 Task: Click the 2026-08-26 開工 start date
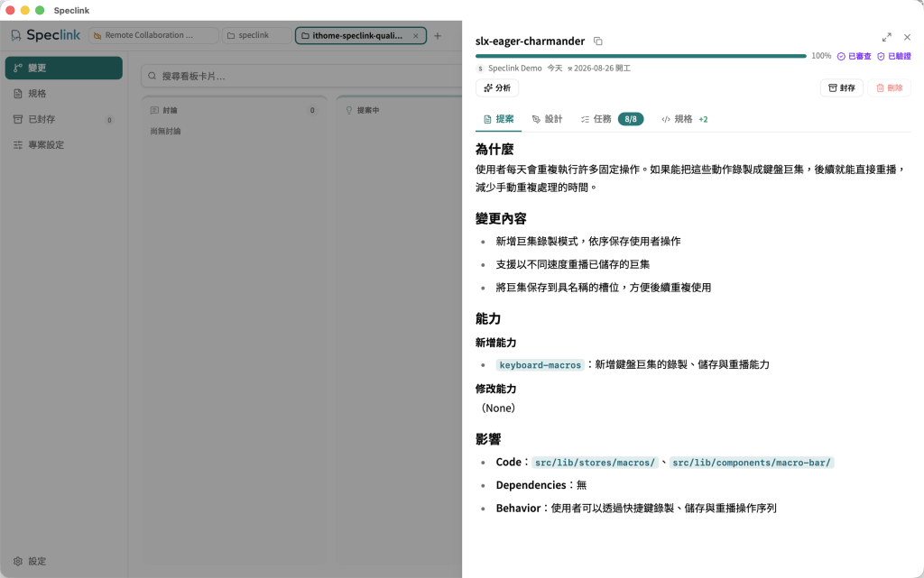tap(599, 69)
